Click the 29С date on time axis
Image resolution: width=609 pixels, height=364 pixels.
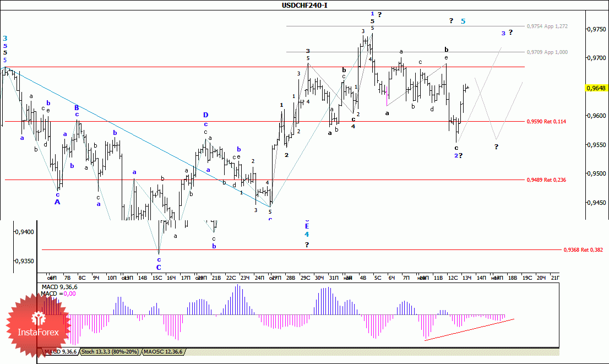pos(305,278)
